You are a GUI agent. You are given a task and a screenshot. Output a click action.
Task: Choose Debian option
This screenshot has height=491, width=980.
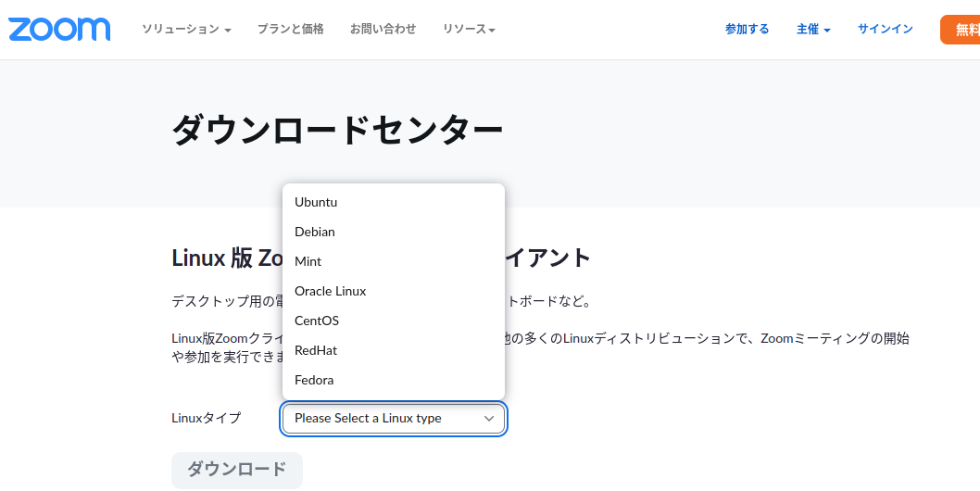click(x=394, y=232)
